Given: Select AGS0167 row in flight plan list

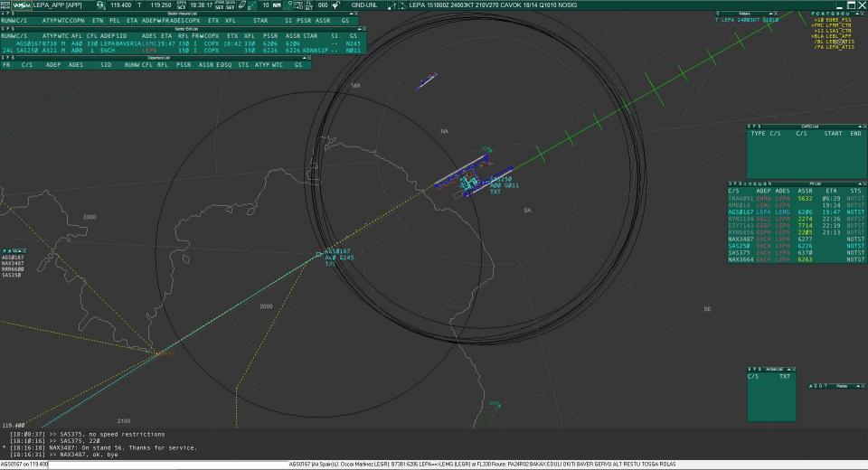Looking at the screenshot, I should coord(796,212).
